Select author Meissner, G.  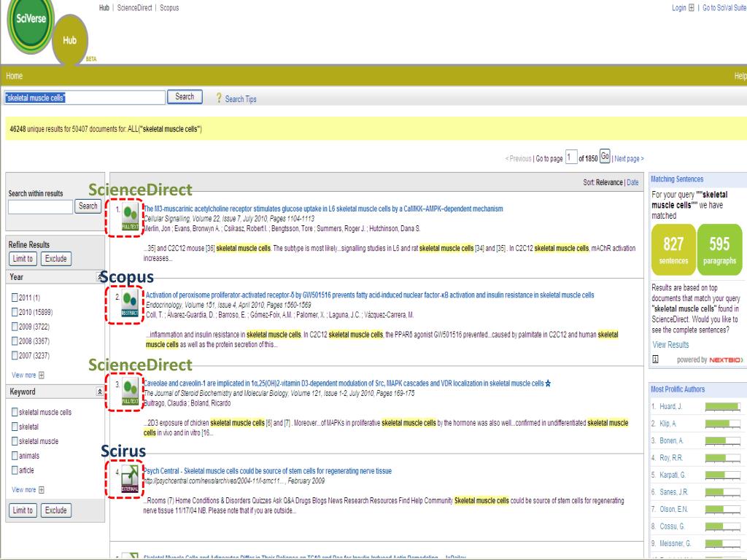click(676, 543)
